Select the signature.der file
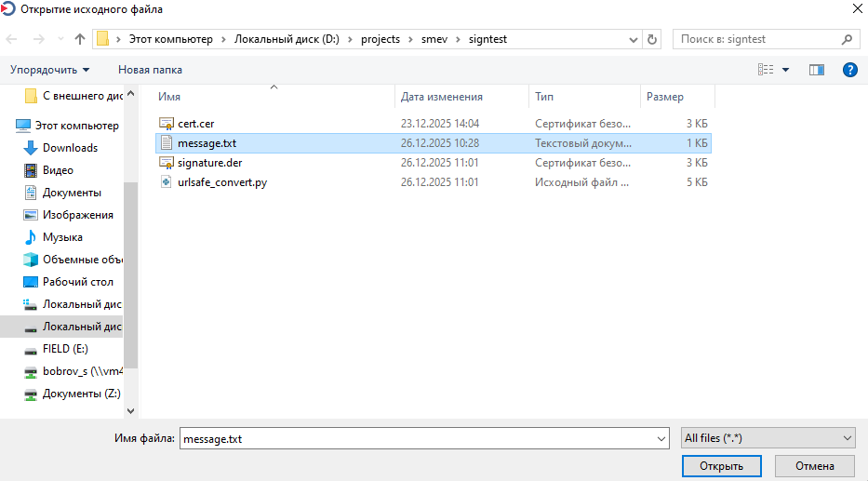 coord(209,163)
